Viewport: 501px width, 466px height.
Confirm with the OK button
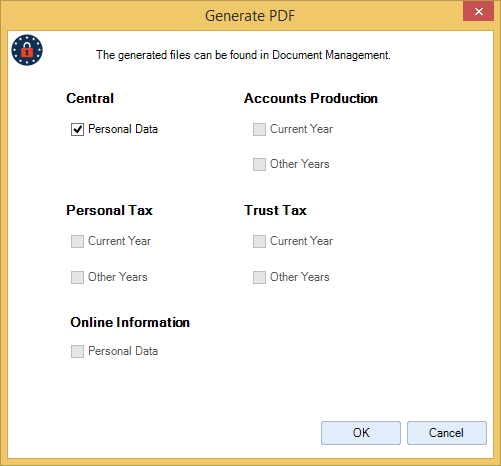tap(361, 433)
